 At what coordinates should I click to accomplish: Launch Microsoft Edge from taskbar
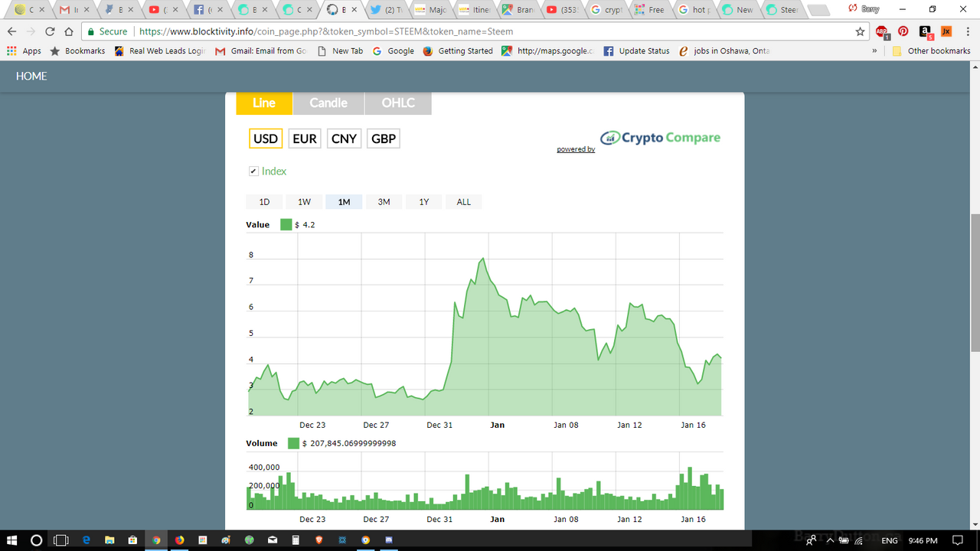click(x=86, y=540)
